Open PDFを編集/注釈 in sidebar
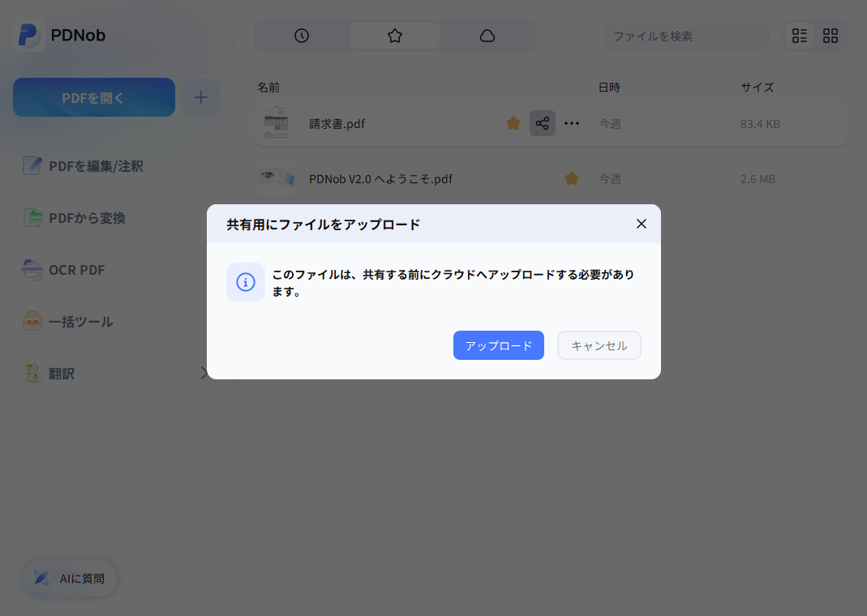This screenshot has width=867, height=616. point(83,165)
